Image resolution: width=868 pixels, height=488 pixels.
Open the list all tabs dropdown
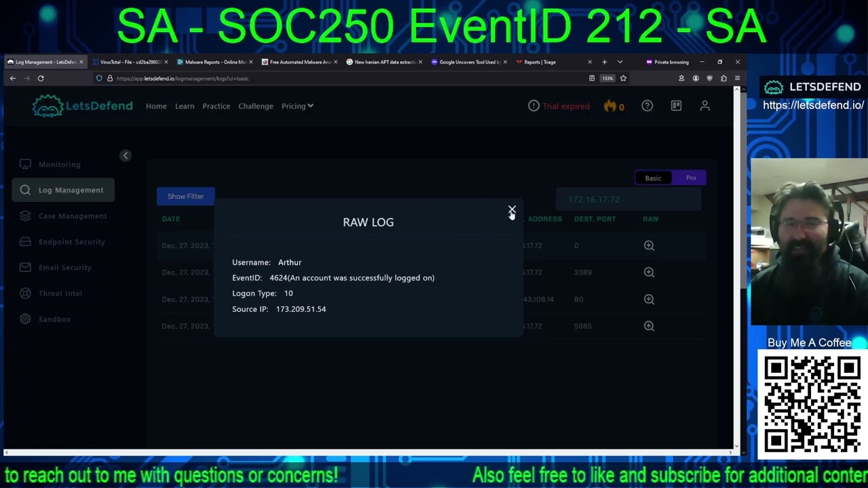(x=620, y=62)
